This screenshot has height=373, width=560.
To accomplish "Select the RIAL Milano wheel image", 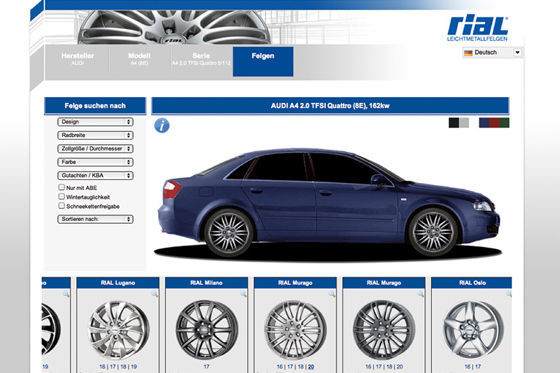I will [x=206, y=329].
